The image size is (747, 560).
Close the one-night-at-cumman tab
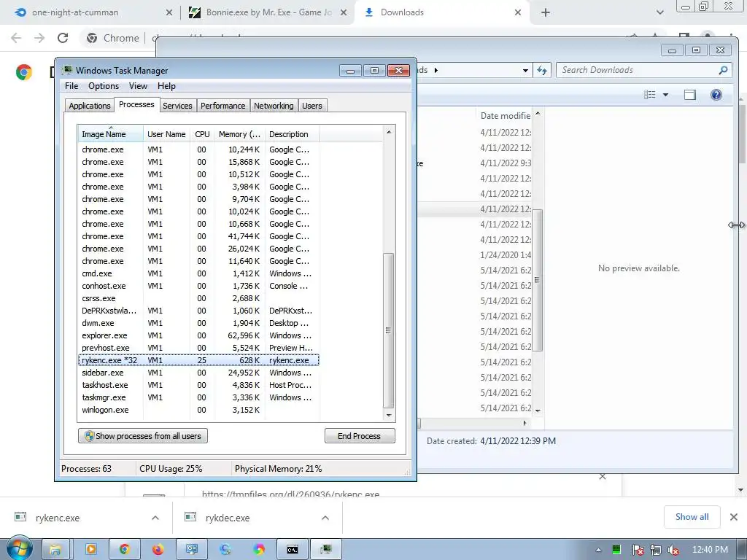[x=169, y=12]
